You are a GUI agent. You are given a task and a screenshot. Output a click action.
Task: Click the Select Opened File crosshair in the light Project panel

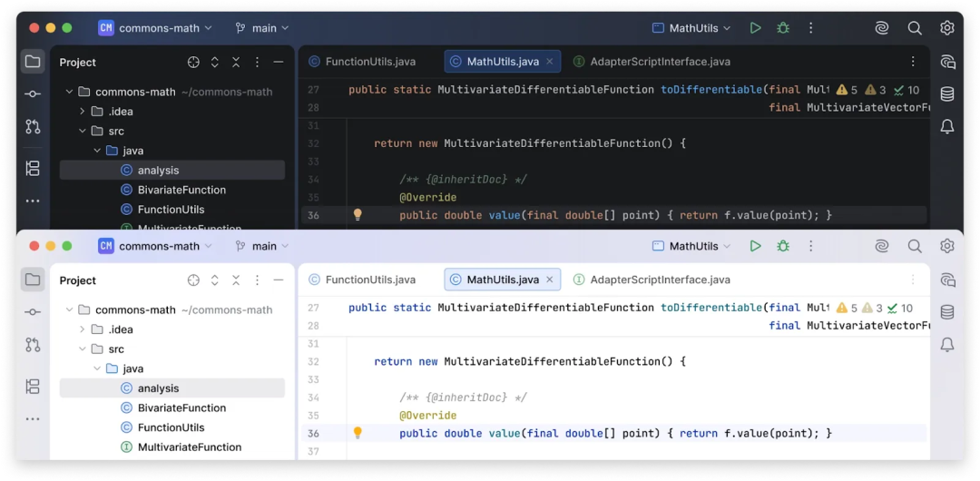(193, 280)
